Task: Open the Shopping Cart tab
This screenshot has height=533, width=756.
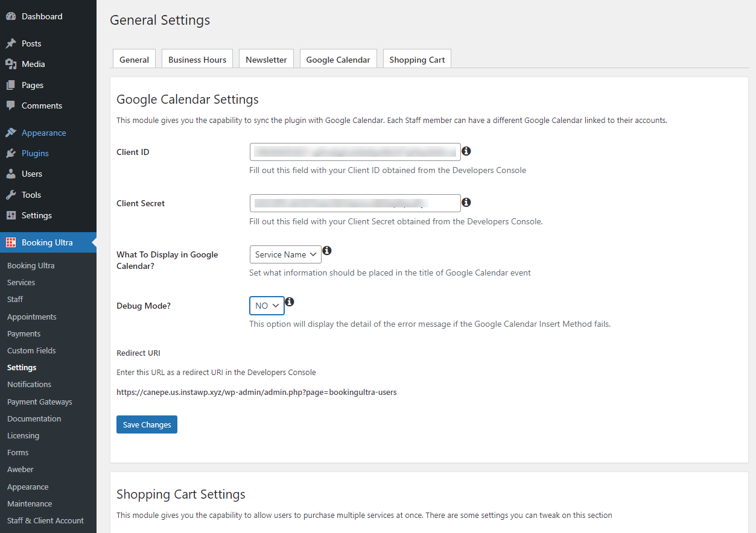Action: (417, 59)
